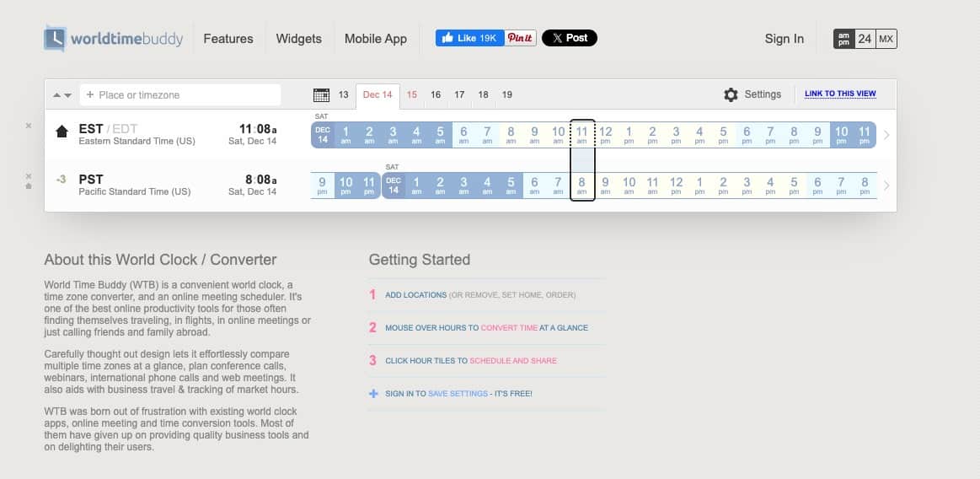The height and width of the screenshot is (479, 980).
Task: Switch to 24-hour time format
Action: pyautogui.click(x=865, y=39)
